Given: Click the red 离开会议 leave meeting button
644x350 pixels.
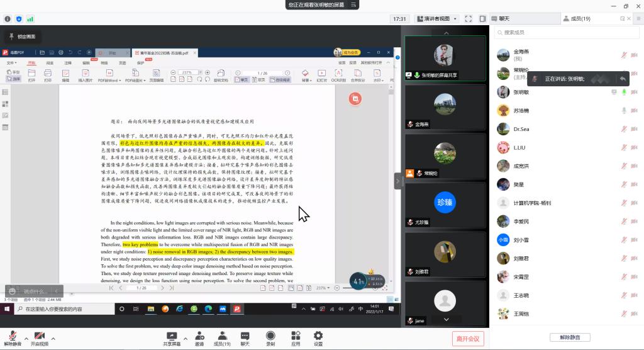Looking at the screenshot, I should [x=468, y=339].
